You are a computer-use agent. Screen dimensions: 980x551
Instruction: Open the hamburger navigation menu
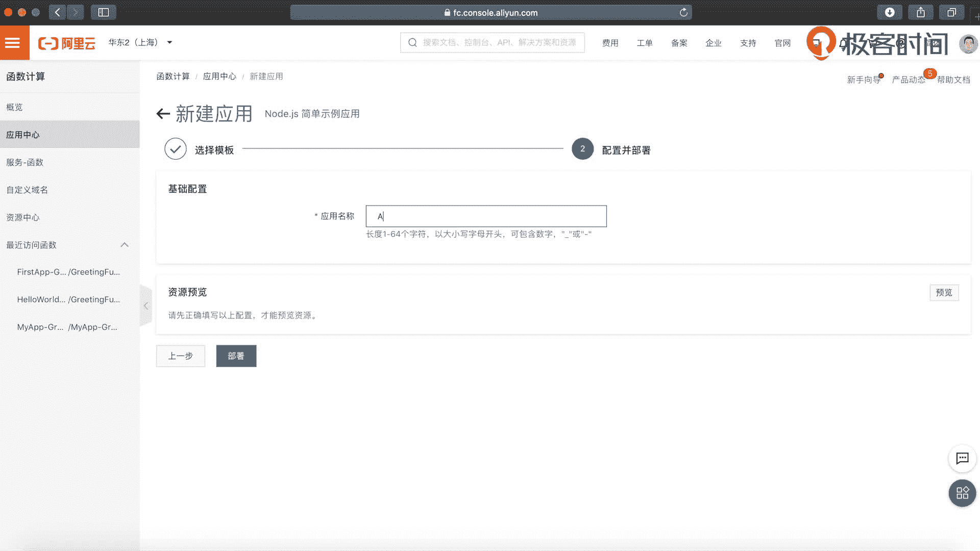[13, 43]
